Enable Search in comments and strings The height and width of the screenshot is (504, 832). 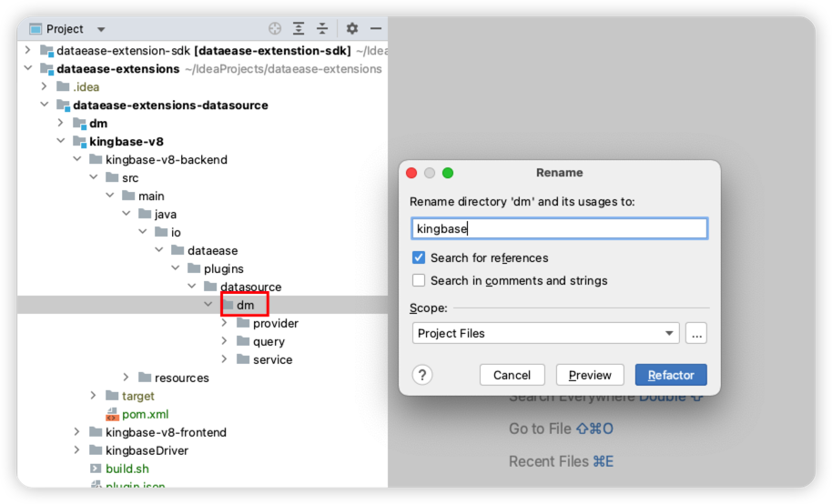(x=419, y=280)
